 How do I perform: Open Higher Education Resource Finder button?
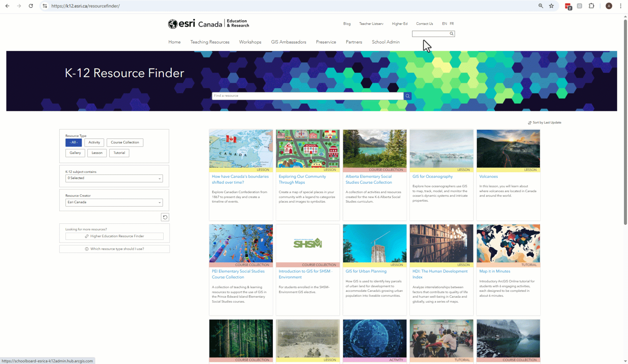pyautogui.click(x=114, y=236)
